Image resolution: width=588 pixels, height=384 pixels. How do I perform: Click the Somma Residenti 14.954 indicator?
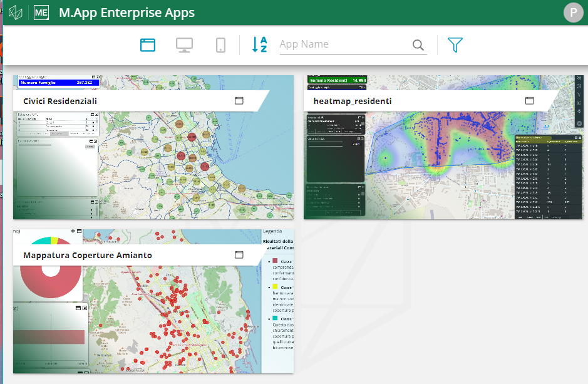click(x=338, y=80)
